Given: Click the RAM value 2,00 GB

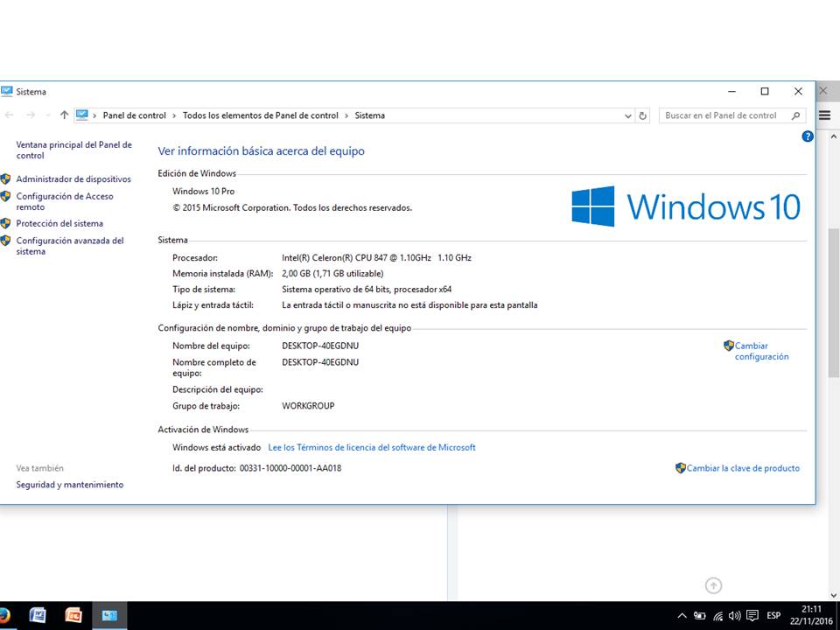Looking at the screenshot, I should [332, 273].
